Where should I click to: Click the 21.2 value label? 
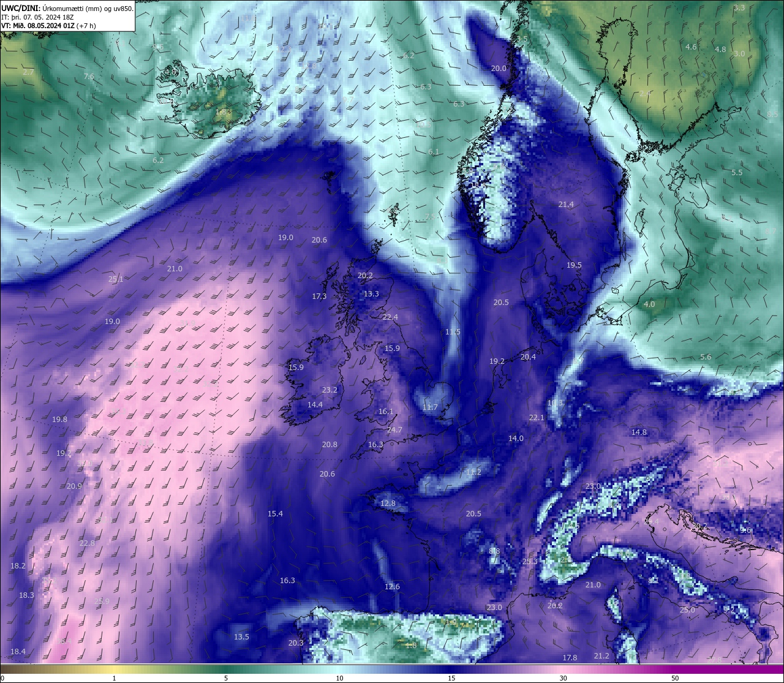point(601,655)
